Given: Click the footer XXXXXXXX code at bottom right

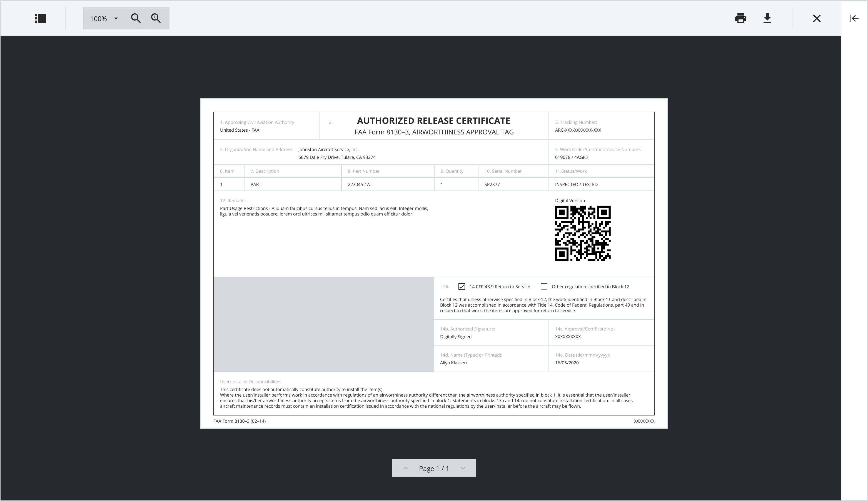Looking at the screenshot, I should point(644,421).
